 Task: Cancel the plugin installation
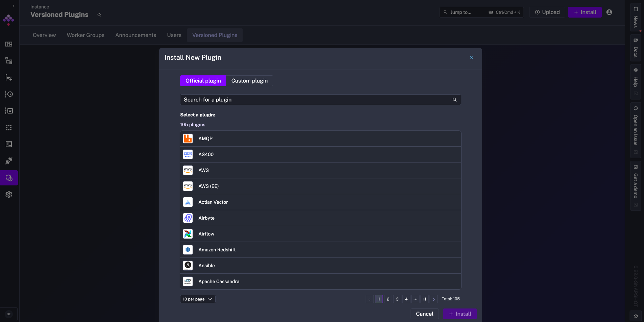424,314
